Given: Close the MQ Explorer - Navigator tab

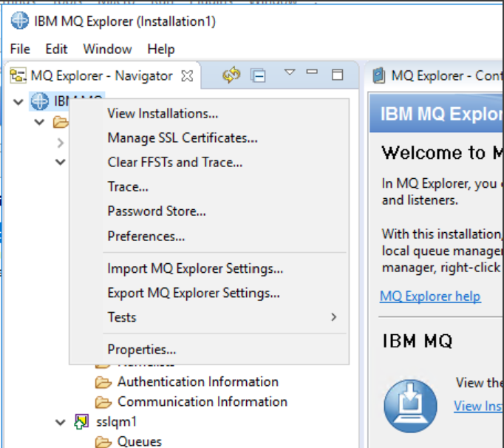Looking at the screenshot, I should pos(187,76).
